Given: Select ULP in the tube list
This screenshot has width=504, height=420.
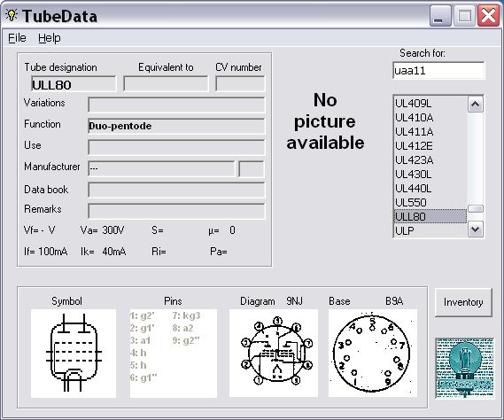Looking at the screenshot, I should click(x=430, y=231).
